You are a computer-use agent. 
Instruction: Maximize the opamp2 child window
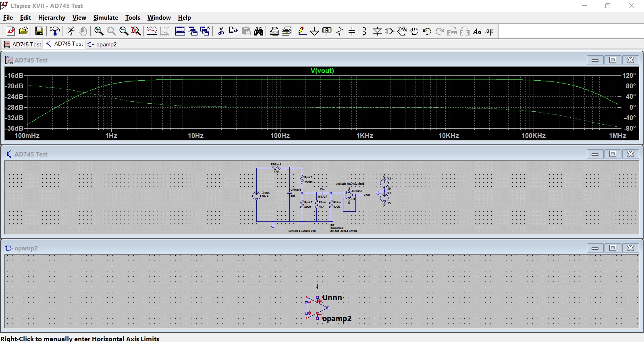(613, 248)
